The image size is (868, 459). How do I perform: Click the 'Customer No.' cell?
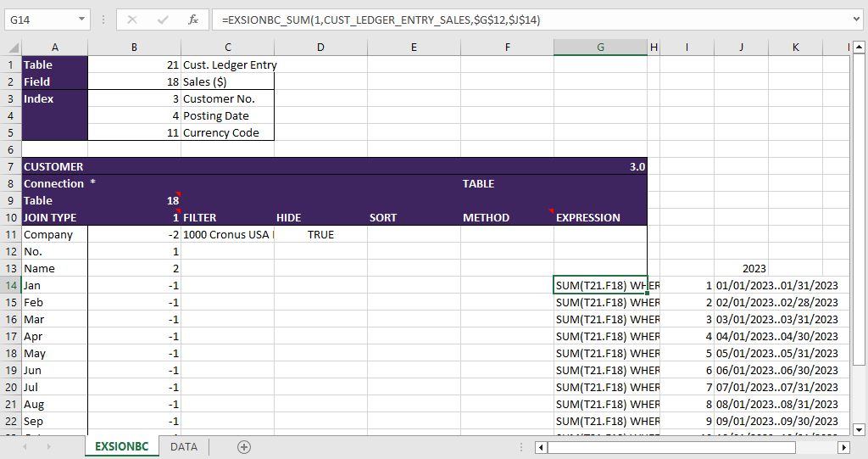click(x=227, y=98)
